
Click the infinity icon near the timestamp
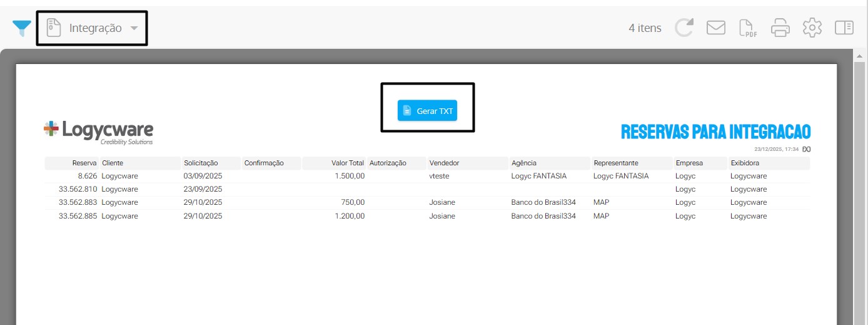806,149
